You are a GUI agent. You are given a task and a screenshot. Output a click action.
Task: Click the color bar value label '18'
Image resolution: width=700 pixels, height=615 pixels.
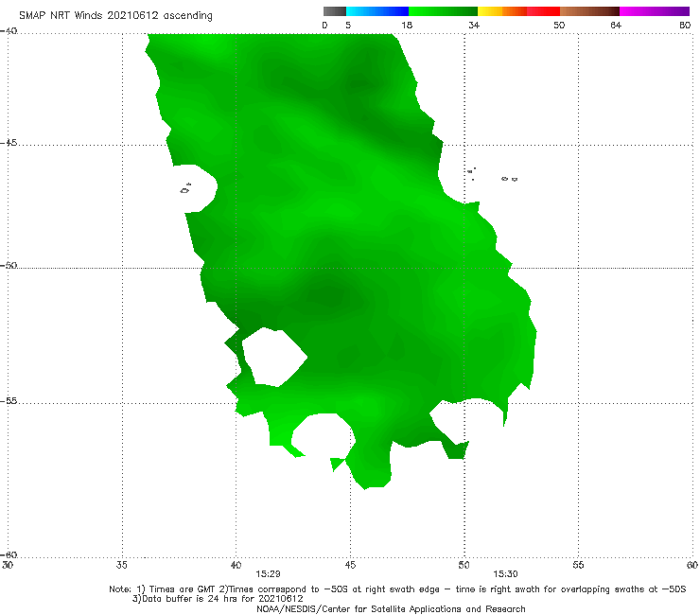point(407,25)
